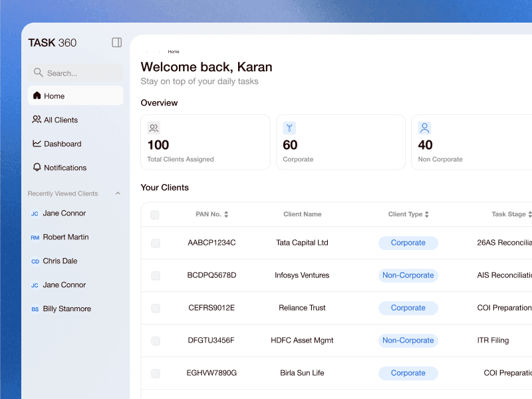Click the Birla Sun Life client name

302,373
